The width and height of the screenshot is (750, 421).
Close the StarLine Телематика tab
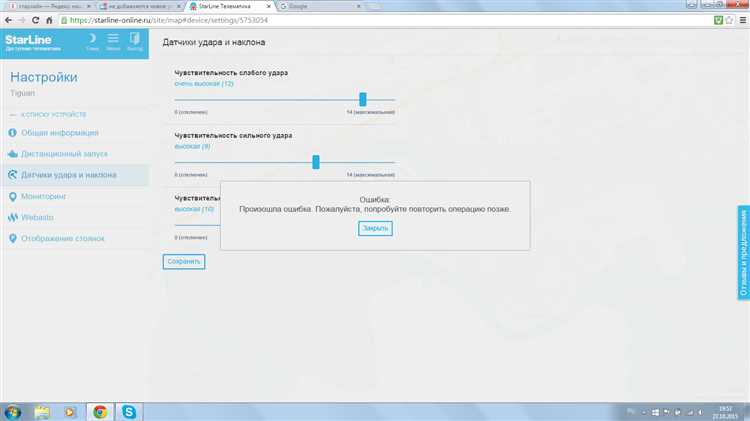269,6
